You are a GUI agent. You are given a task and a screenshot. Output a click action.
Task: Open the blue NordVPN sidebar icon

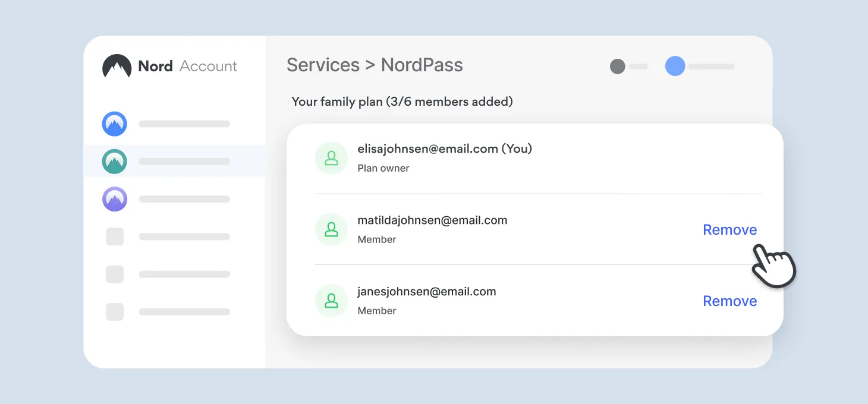pos(114,124)
